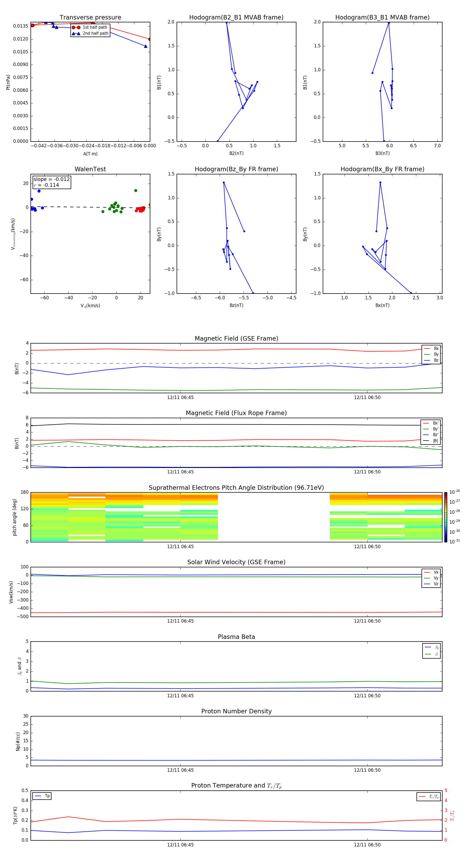The image size is (473, 868).
Task: Click the Bx' legend entry in flux rope plot
Action: (431, 423)
